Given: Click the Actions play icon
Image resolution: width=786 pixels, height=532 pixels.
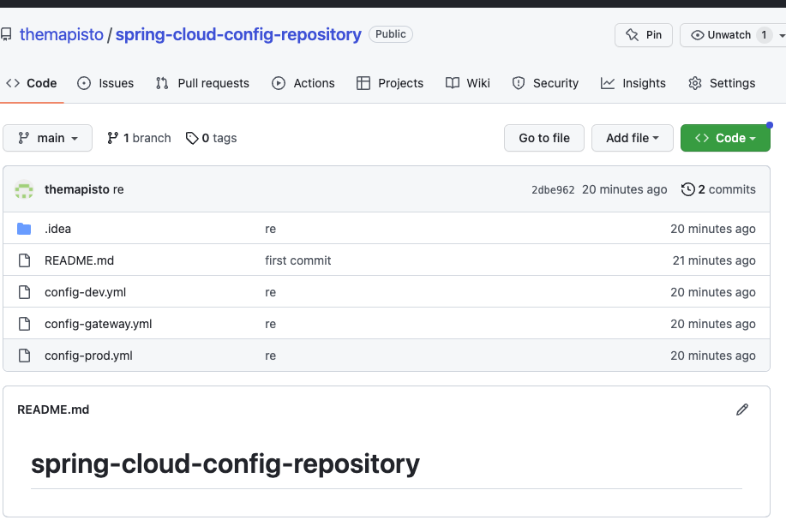Looking at the screenshot, I should coord(279,83).
